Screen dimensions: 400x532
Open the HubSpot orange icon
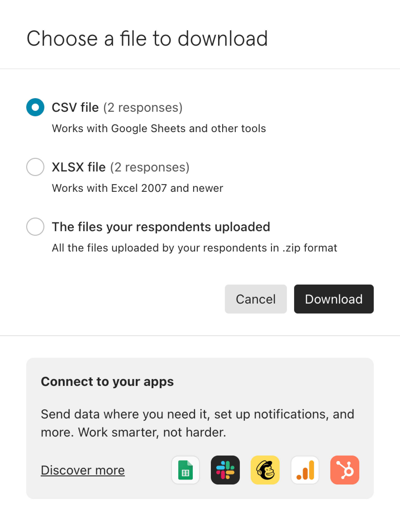click(345, 470)
